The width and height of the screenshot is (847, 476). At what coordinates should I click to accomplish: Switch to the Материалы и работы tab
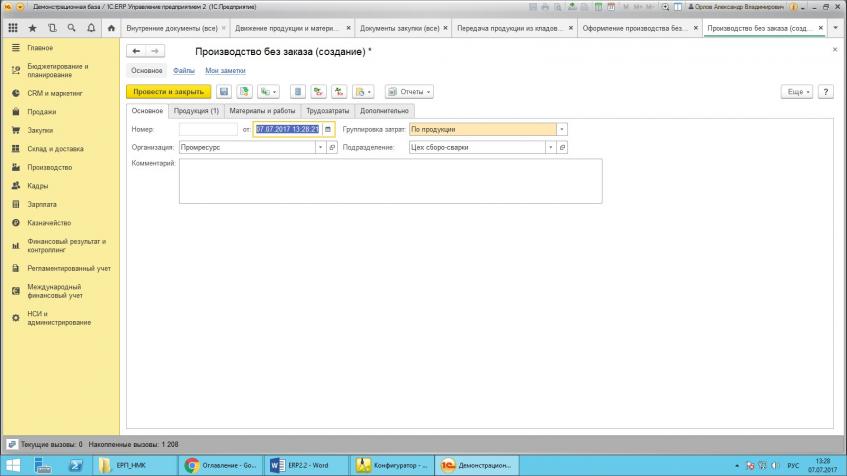click(x=262, y=111)
